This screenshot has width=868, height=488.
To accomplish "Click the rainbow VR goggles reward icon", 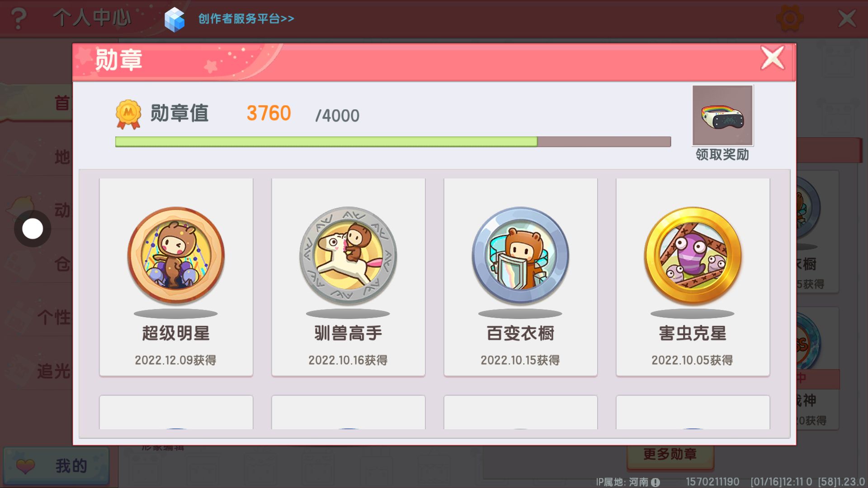I will tap(722, 116).
